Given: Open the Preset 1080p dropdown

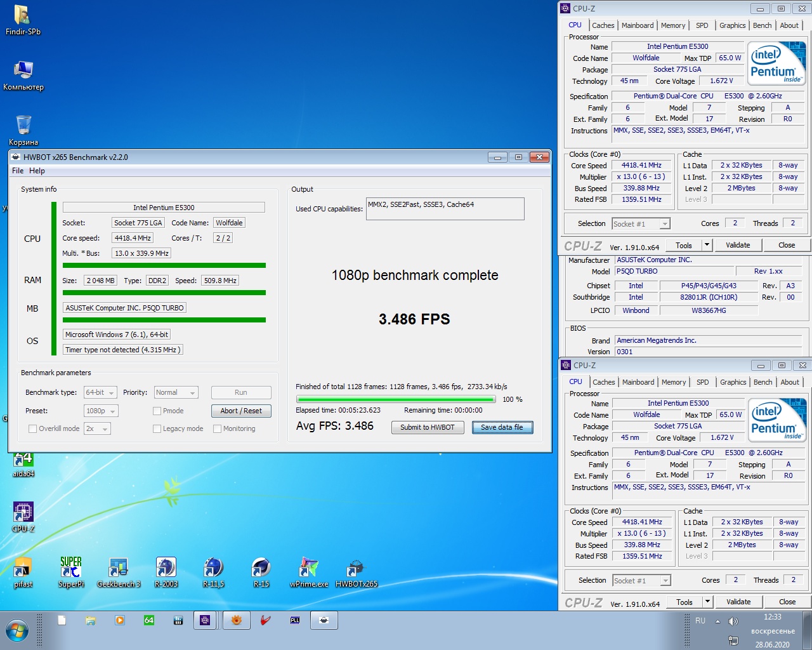Looking at the screenshot, I should [100, 411].
